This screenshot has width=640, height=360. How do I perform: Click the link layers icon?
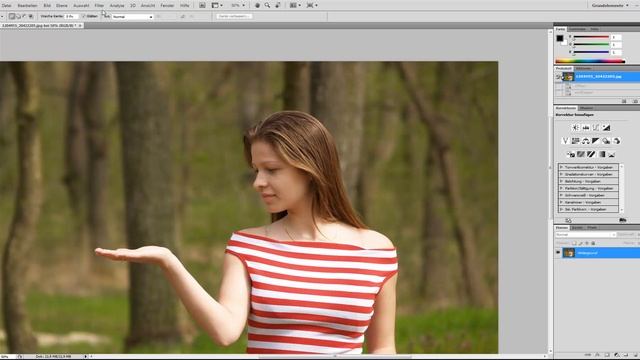[x=588, y=355]
